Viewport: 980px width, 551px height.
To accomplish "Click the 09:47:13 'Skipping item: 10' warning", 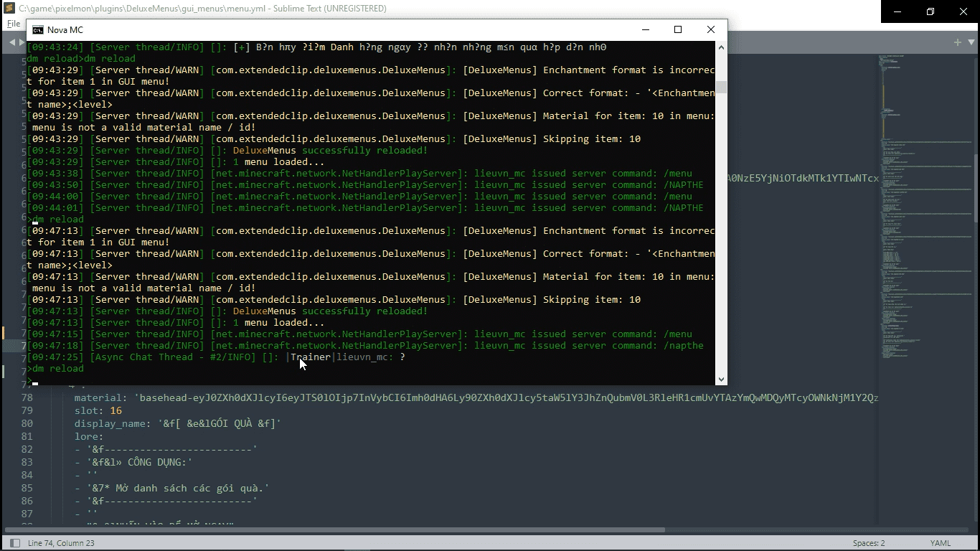I will (334, 299).
